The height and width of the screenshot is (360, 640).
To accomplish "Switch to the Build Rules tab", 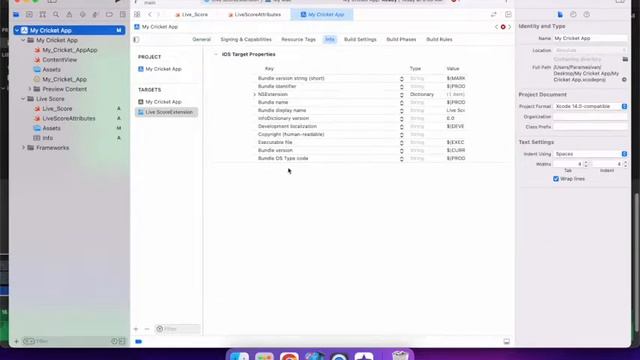I will point(439,40).
